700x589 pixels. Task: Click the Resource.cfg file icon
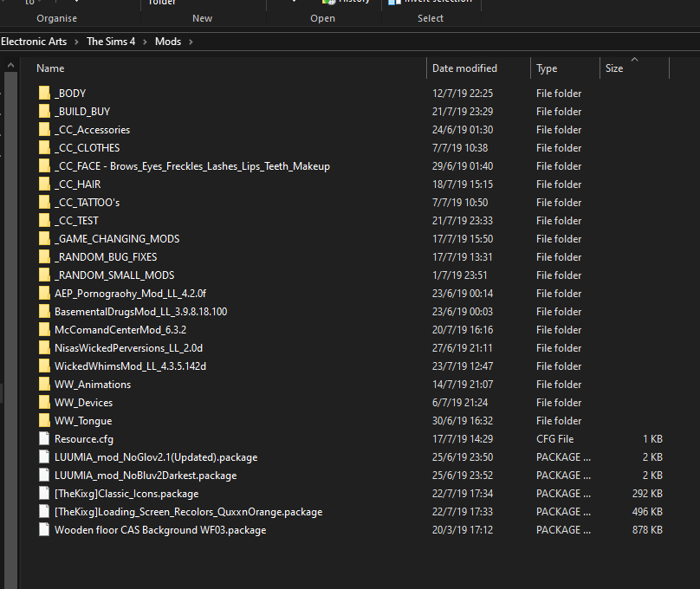[44, 438]
